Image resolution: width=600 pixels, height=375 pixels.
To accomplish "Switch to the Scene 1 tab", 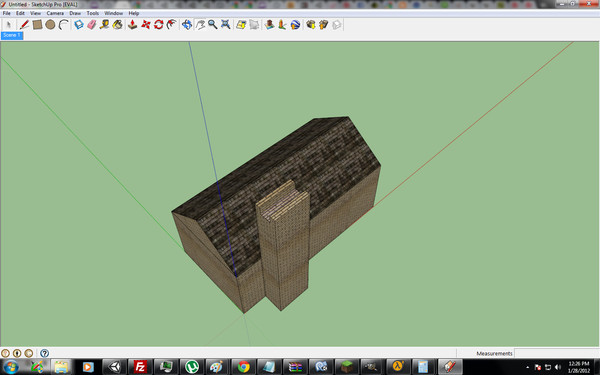I will click(x=12, y=35).
